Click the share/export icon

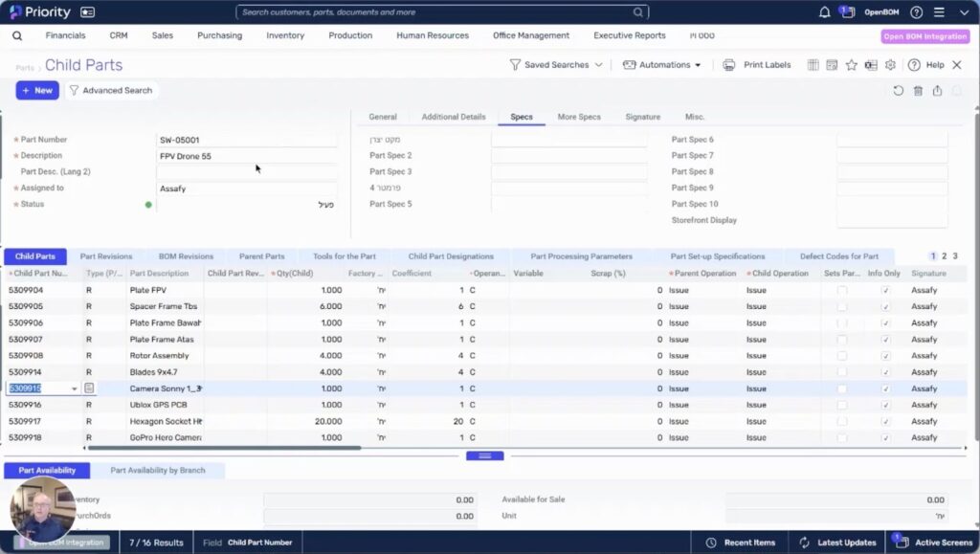click(937, 91)
